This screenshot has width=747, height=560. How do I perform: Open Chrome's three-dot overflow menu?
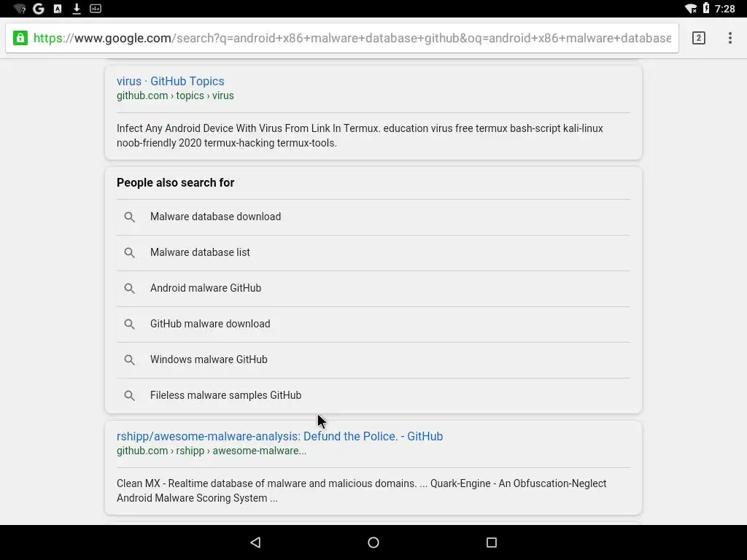click(729, 38)
